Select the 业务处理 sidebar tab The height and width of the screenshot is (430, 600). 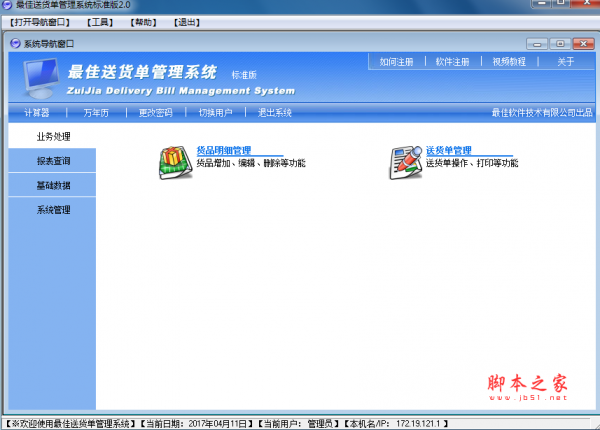pos(52,136)
